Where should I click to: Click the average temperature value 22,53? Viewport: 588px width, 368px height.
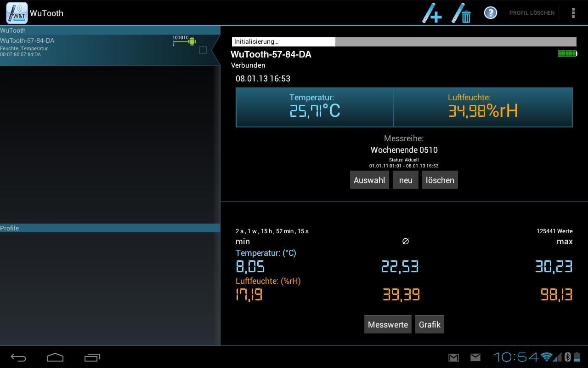(x=400, y=267)
